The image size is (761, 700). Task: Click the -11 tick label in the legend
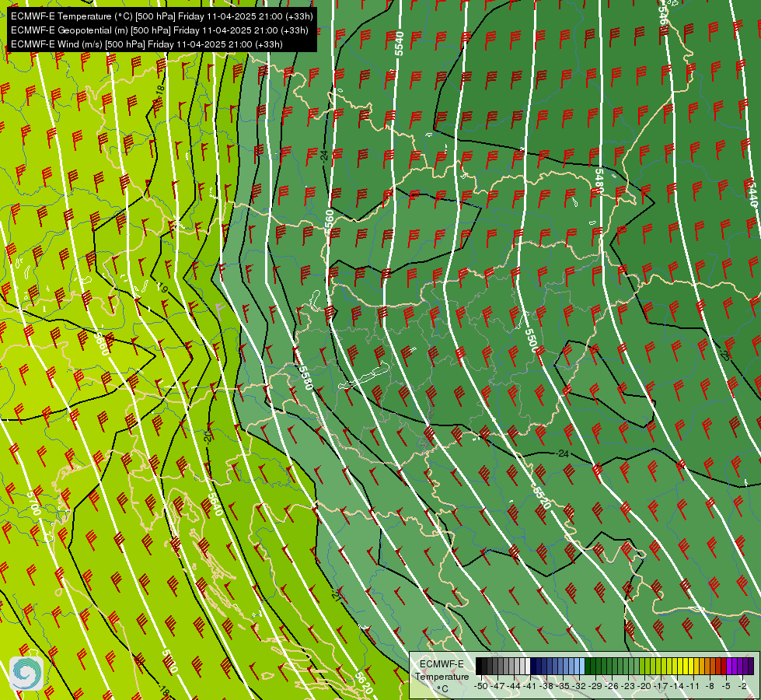(693, 686)
